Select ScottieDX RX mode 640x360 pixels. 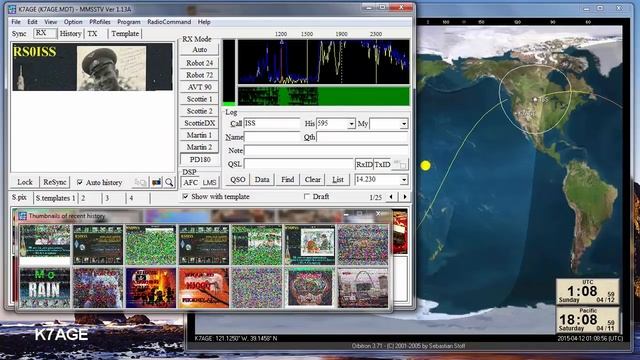point(199,123)
